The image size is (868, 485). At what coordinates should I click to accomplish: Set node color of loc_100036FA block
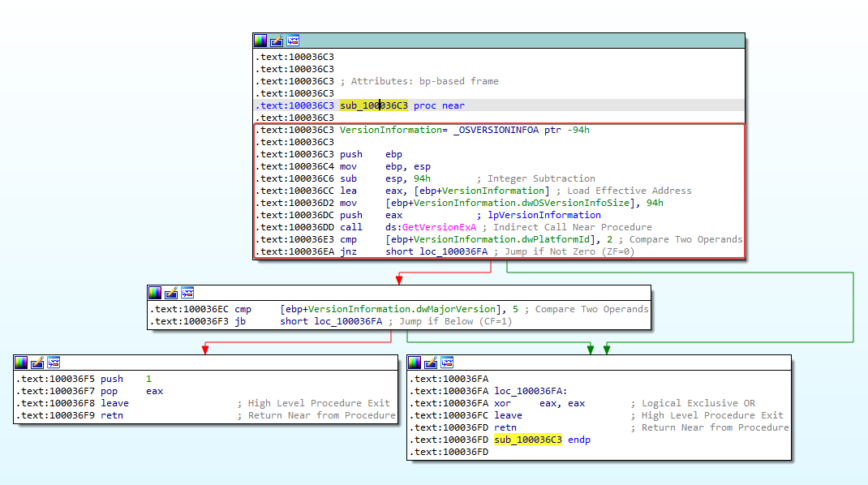click(x=415, y=363)
